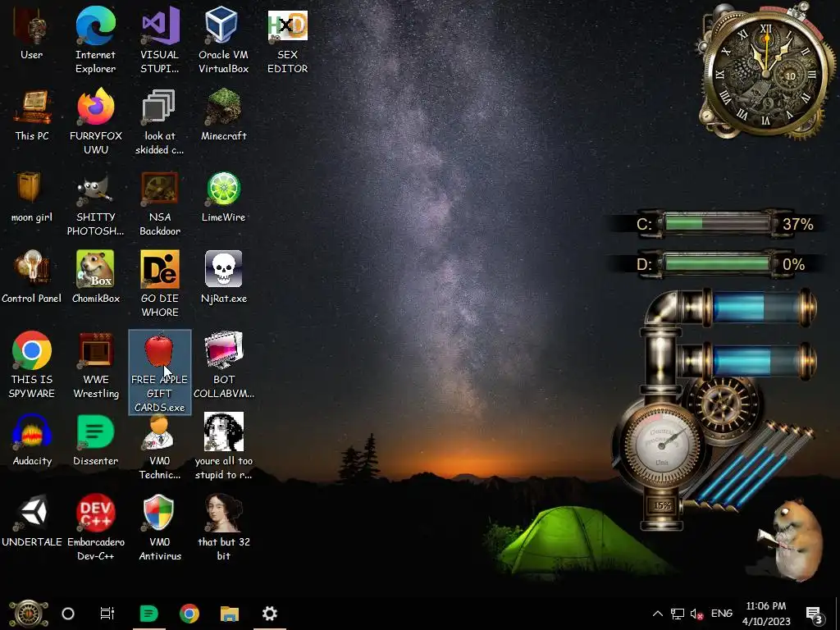Open the Control Panel icon

[32, 277]
